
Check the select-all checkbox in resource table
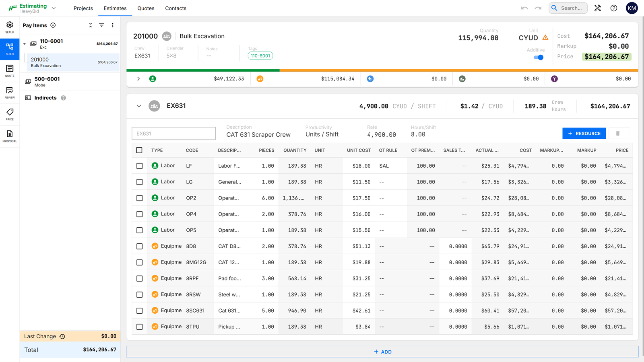pos(139,150)
